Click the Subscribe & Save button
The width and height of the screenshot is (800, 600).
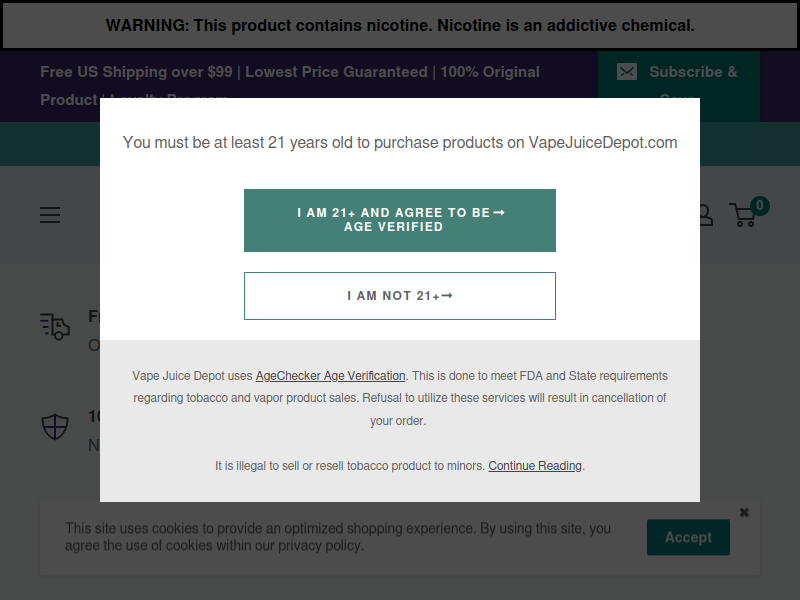(x=679, y=86)
